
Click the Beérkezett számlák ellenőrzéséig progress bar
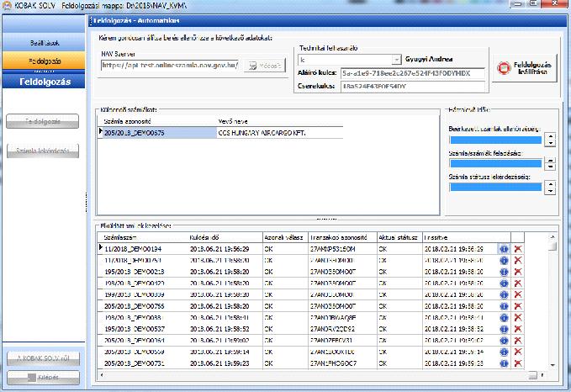495,140
